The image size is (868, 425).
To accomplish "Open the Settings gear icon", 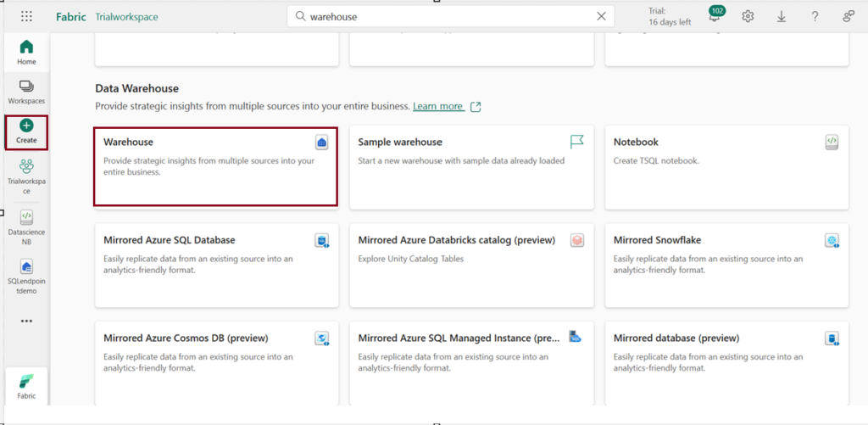I will (x=748, y=16).
